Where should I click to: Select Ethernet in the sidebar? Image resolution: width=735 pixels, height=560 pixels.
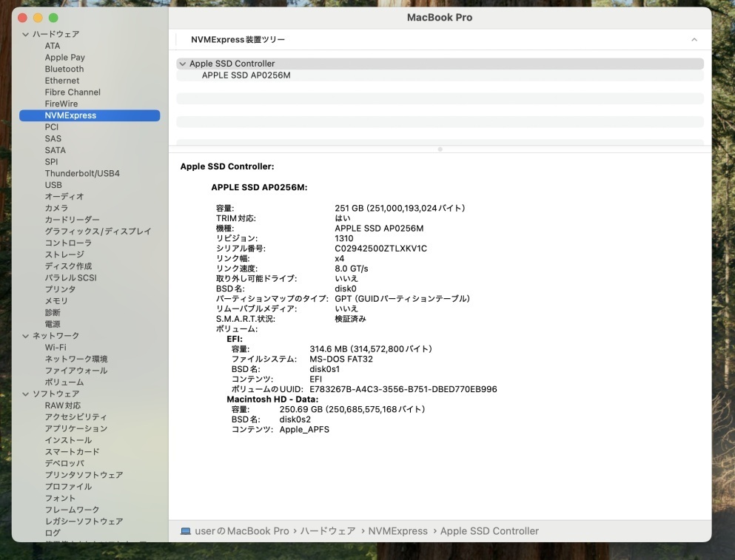(x=62, y=81)
